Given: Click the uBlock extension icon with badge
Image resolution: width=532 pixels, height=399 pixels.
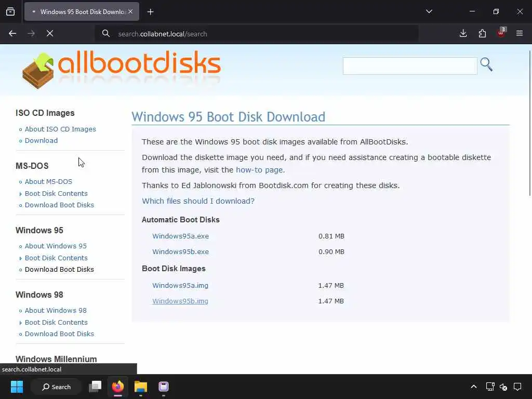Looking at the screenshot, I should 501,33.
